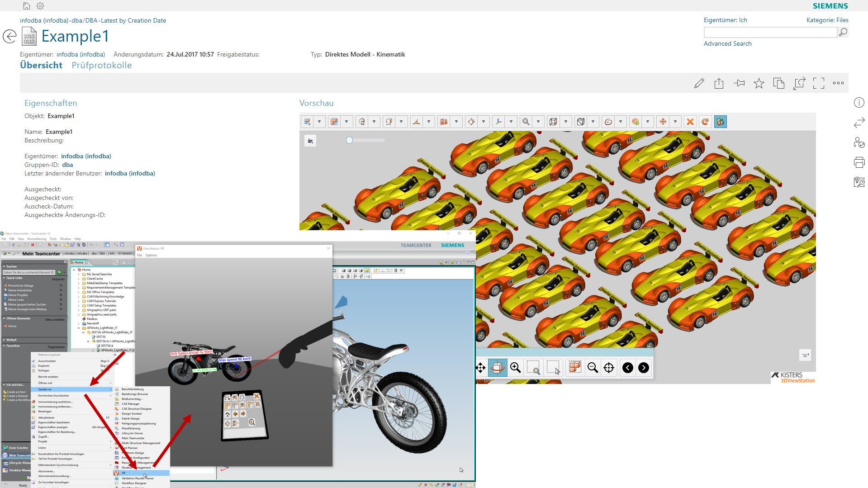Click the orange X delete icon in preview toolbar

pos(690,122)
